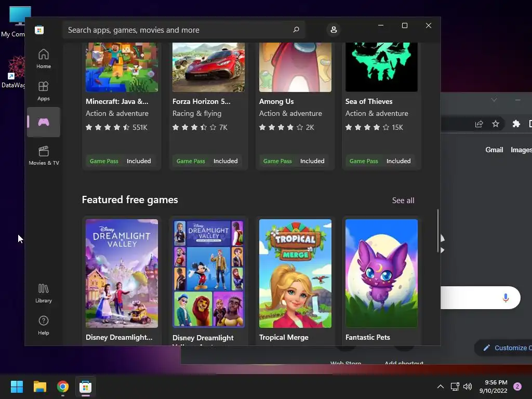Select DataWag desktop shortcut icon

[13, 72]
